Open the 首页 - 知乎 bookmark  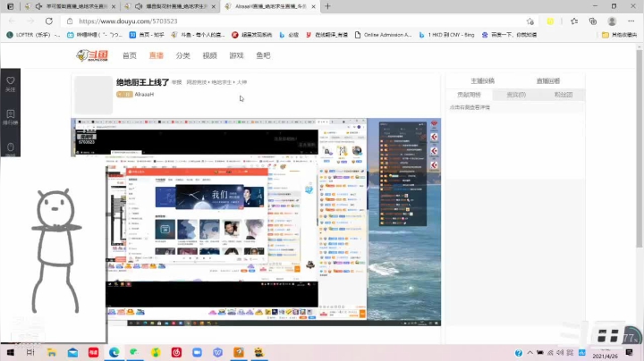pos(147,35)
